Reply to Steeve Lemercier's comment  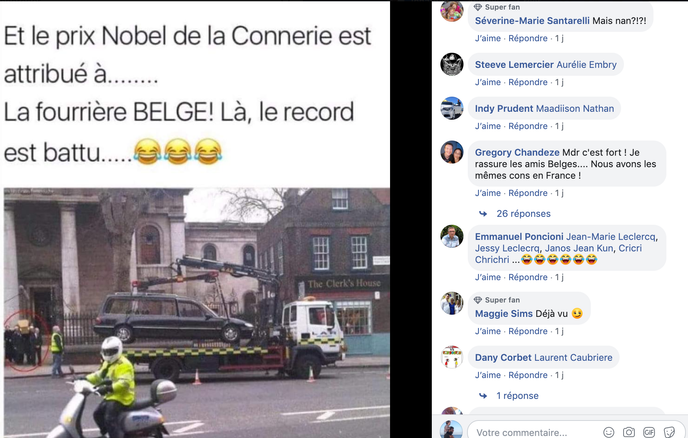click(528, 82)
